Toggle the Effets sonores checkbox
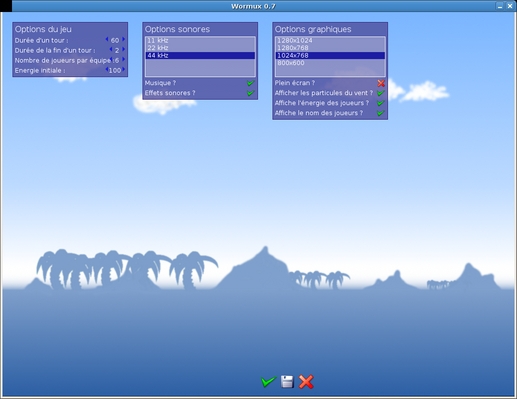 pyautogui.click(x=251, y=93)
